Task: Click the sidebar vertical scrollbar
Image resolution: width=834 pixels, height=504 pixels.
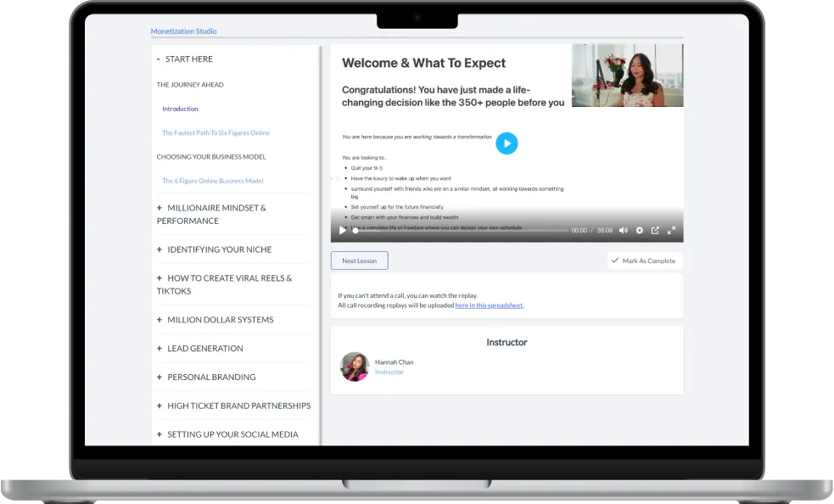Action: 320,245
